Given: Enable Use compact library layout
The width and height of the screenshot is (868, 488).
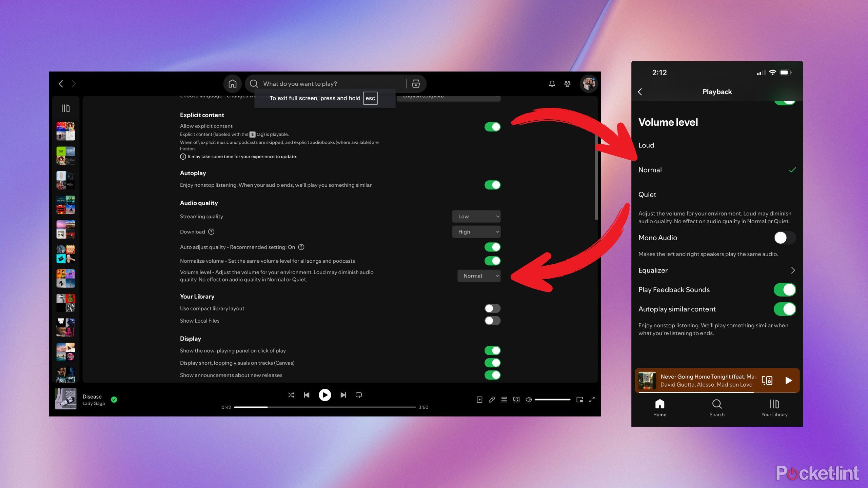Looking at the screenshot, I should [492, 308].
